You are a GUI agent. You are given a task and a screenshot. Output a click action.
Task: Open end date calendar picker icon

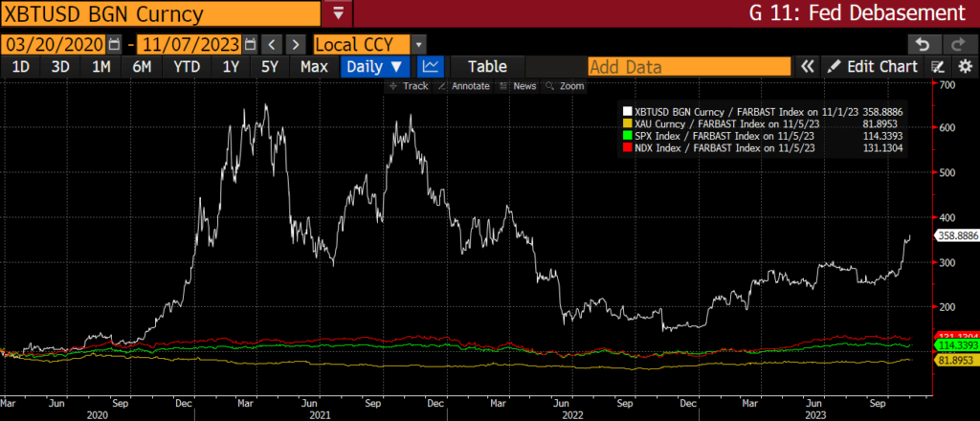click(251, 44)
